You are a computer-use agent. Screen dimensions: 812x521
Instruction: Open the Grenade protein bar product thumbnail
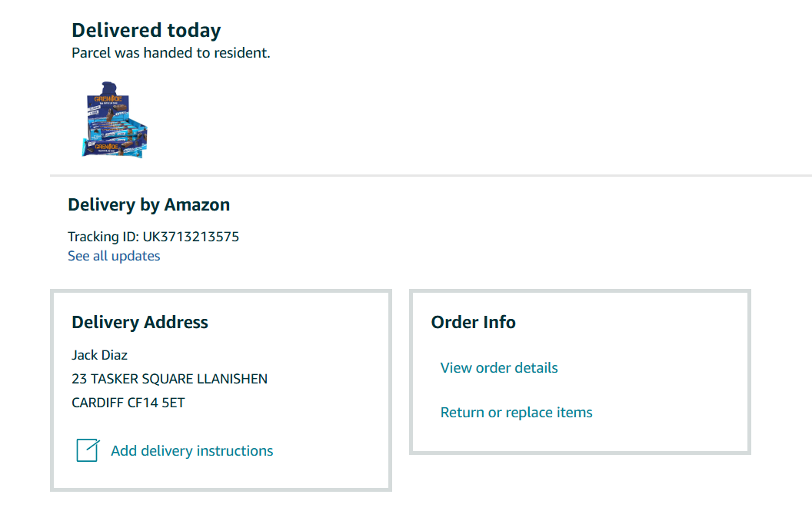tap(114, 119)
